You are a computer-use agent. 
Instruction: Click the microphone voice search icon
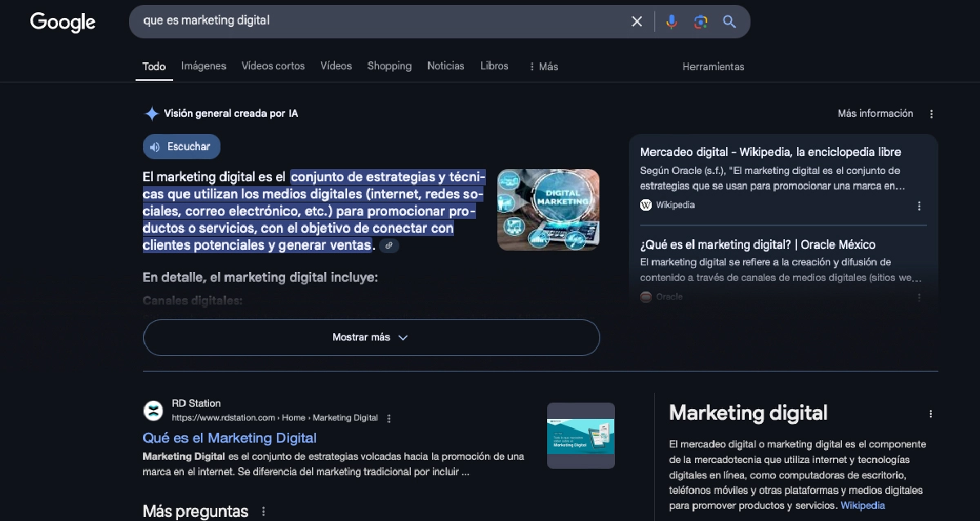[671, 21]
